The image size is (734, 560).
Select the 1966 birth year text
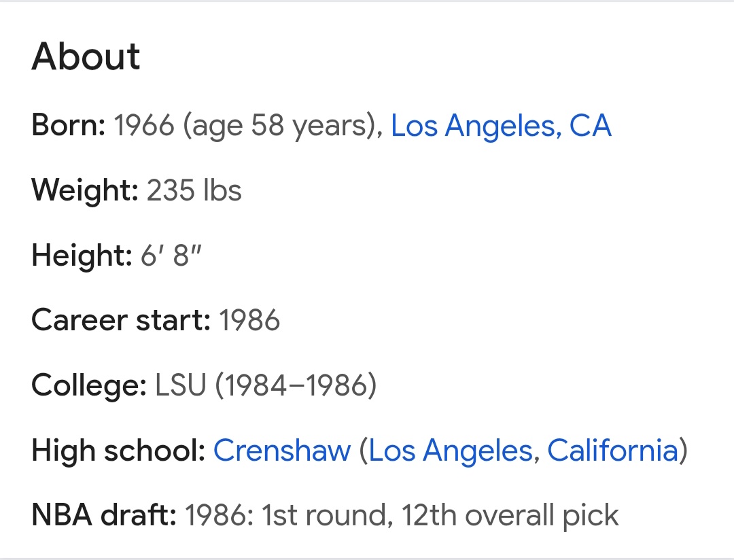coord(144,125)
